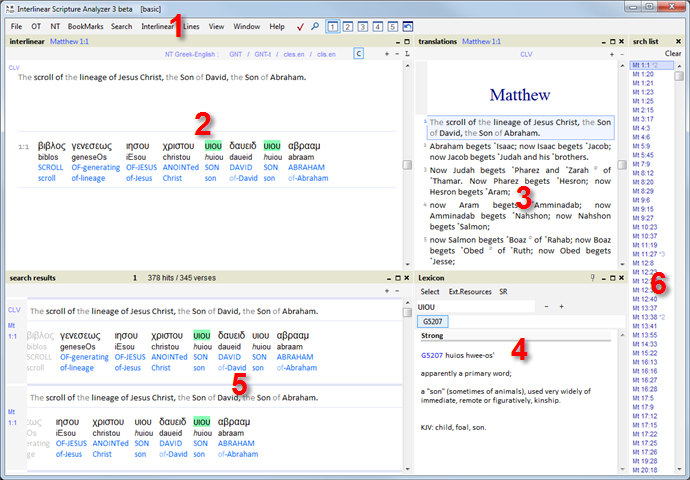This screenshot has height=480, width=690.
Task: Click the pin icon on Lexicon panel
Action: (x=593, y=276)
